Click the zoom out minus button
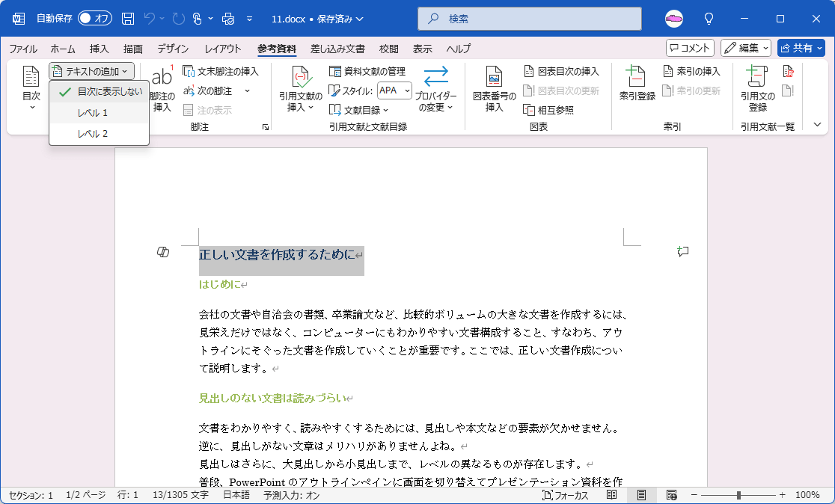835x504 pixels. click(x=694, y=495)
